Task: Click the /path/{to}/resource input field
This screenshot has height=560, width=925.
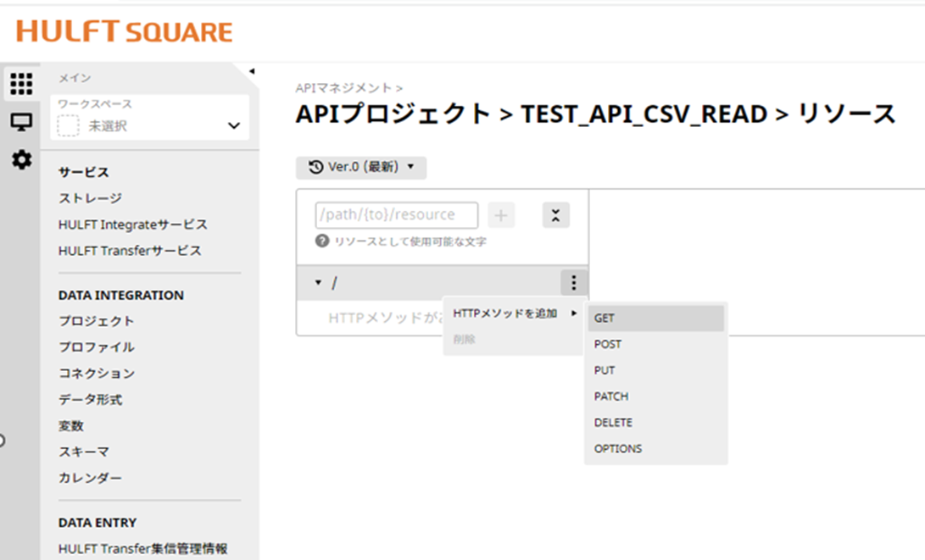Action: click(x=394, y=214)
